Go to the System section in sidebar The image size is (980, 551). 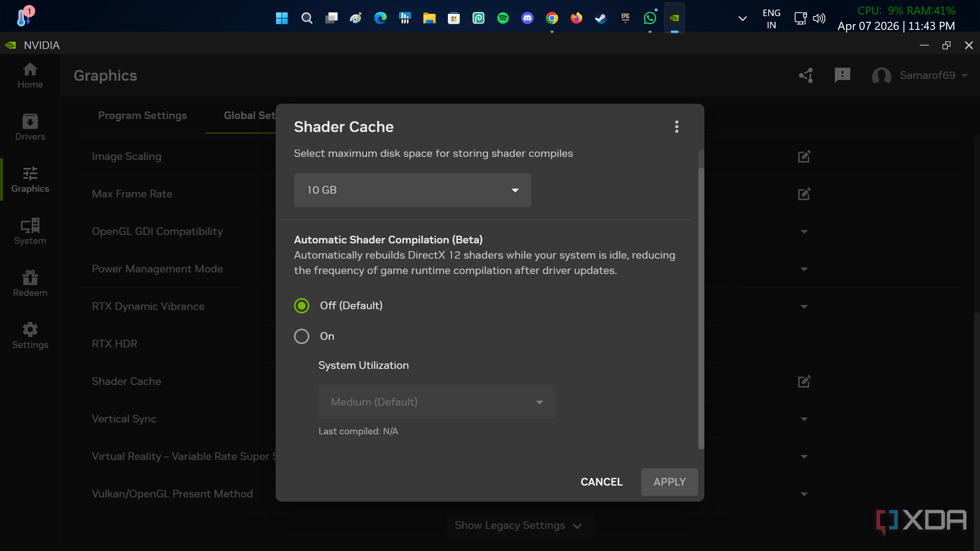pyautogui.click(x=30, y=231)
